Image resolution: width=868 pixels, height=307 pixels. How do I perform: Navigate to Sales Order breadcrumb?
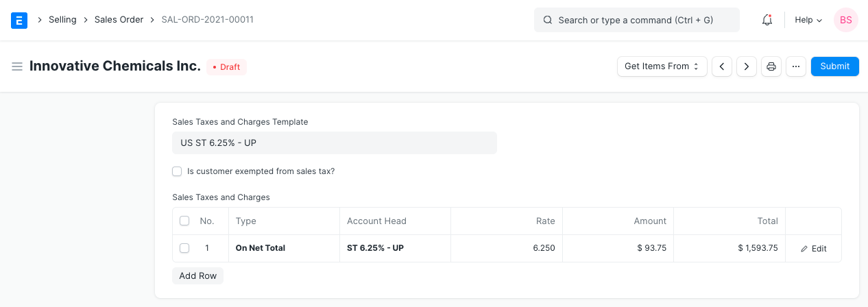coord(119,20)
